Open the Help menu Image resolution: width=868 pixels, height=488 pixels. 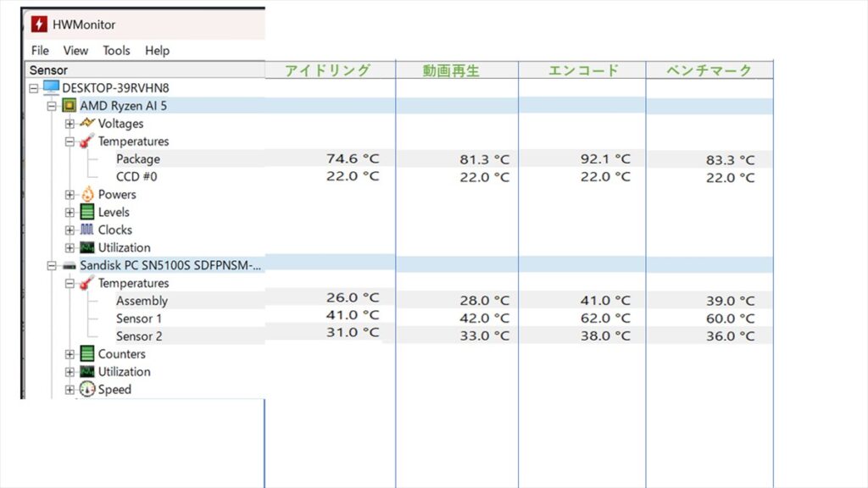pos(157,50)
